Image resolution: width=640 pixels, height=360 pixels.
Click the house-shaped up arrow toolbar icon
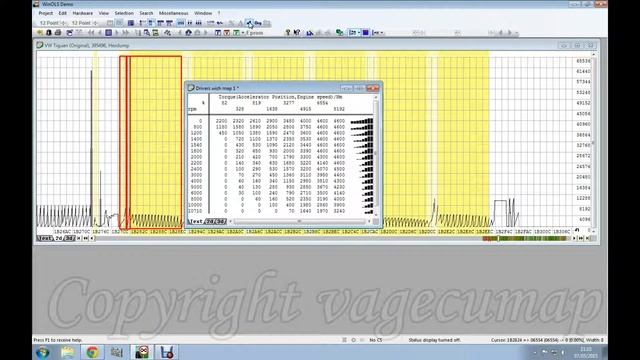click(x=188, y=33)
